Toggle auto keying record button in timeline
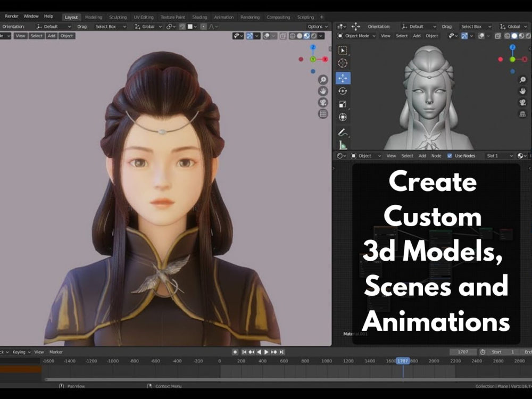 (235, 352)
